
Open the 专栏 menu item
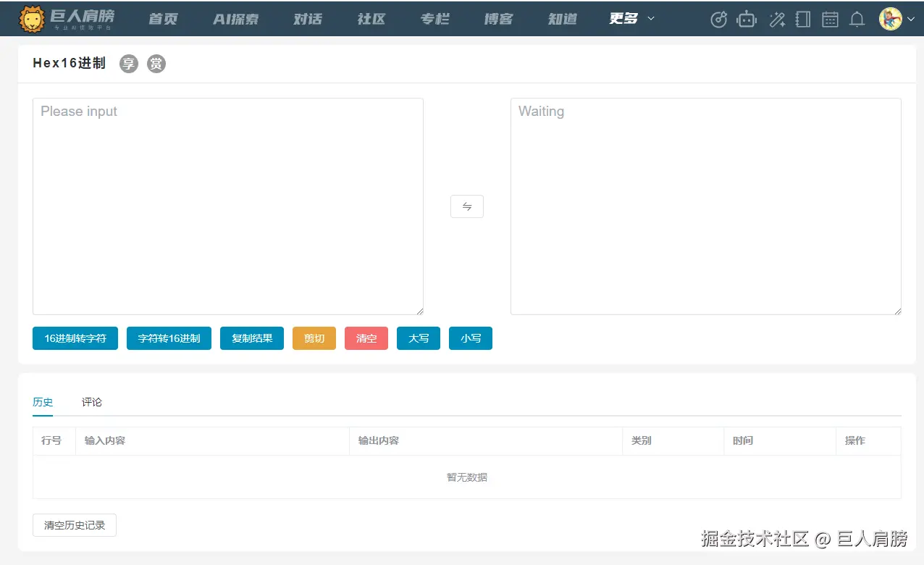coord(435,19)
